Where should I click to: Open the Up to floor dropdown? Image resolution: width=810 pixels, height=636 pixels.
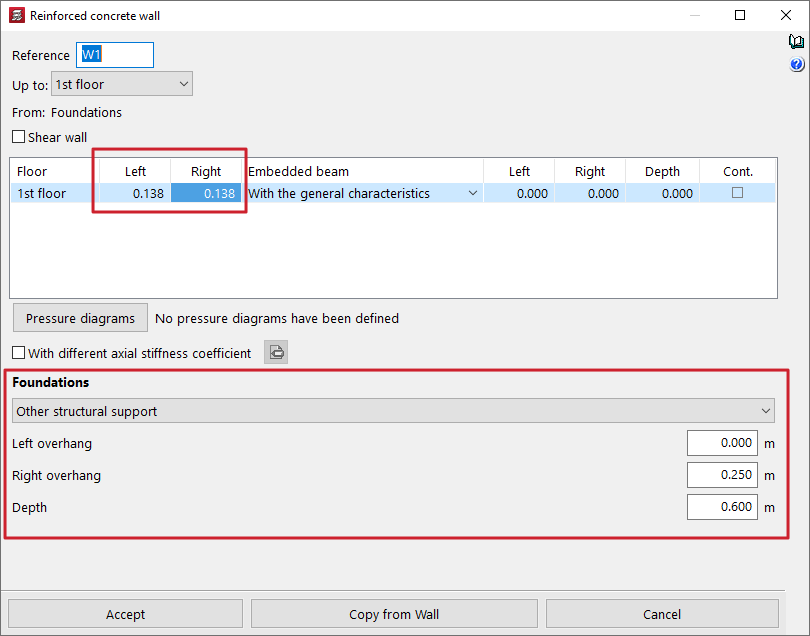(121, 85)
